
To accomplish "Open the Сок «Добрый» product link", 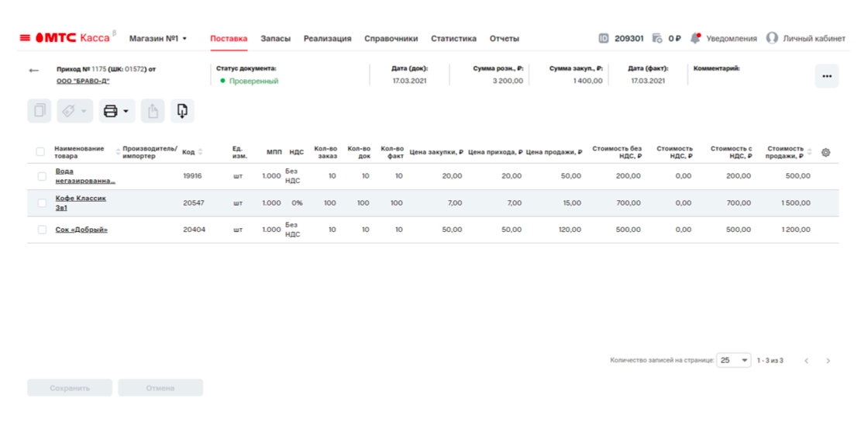I will pos(81,230).
